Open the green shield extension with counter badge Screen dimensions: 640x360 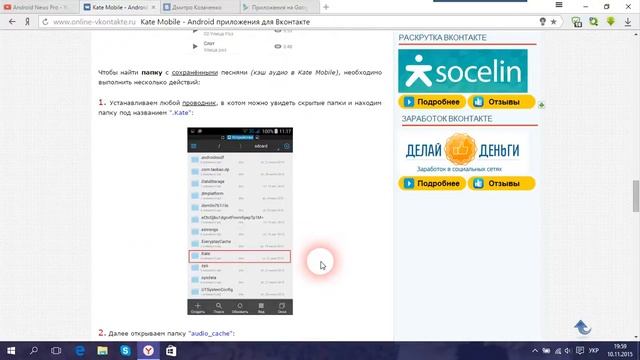click(576, 22)
